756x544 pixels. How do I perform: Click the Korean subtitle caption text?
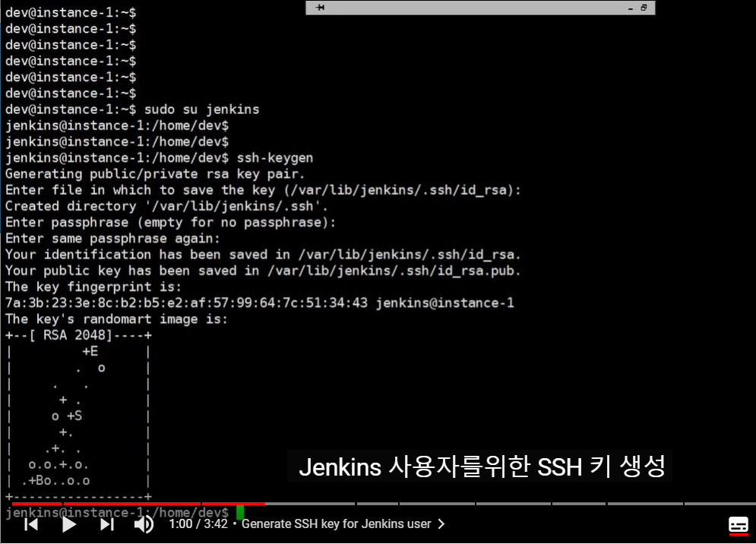481,467
